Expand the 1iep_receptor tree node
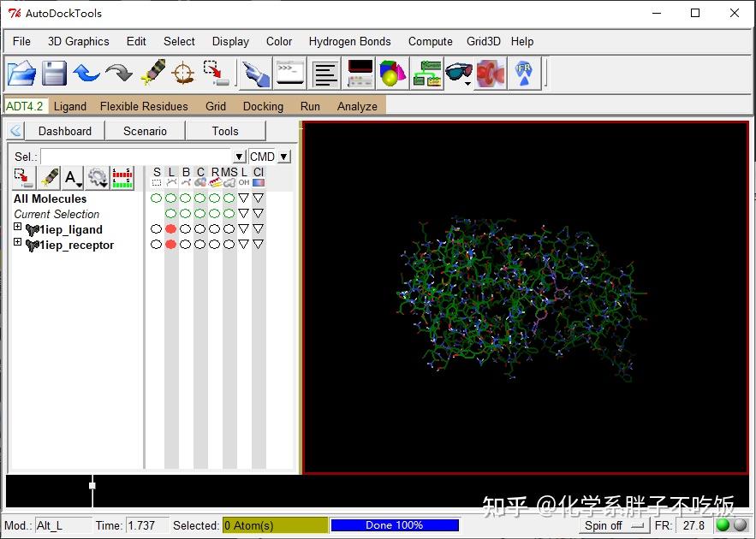756x539 pixels. pyautogui.click(x=17, y=243)
